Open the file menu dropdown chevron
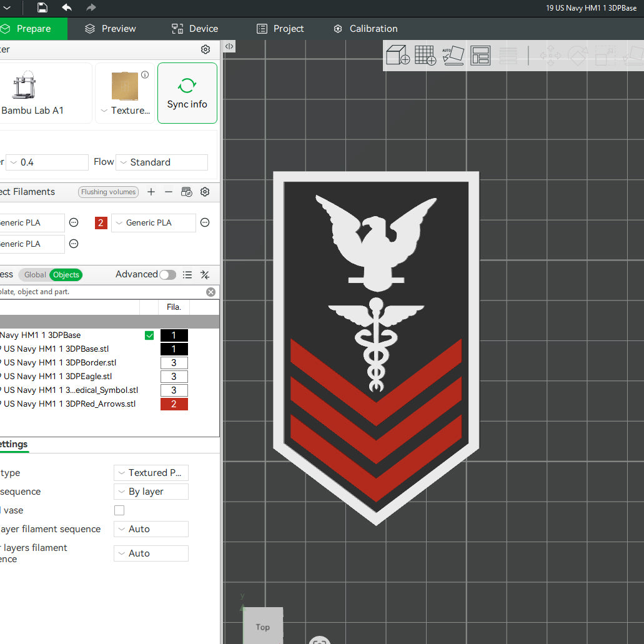 click(x=7, y=7)
